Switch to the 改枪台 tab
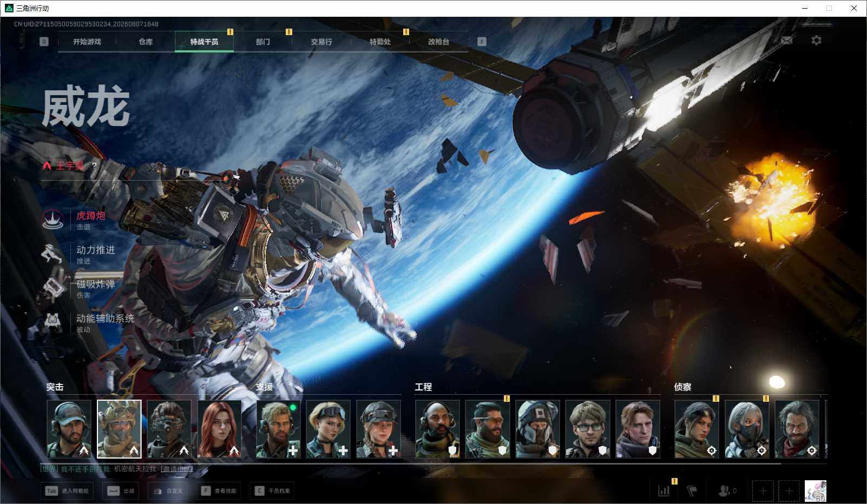This screenshot has width=867, height=504. (x=438, y=42)
